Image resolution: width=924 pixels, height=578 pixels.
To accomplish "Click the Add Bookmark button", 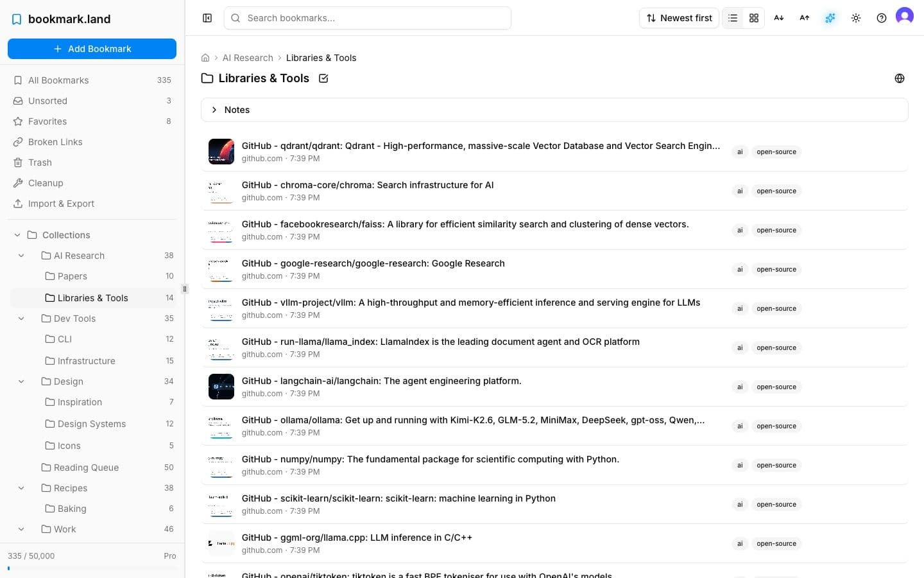I will (x=92, y=49).
